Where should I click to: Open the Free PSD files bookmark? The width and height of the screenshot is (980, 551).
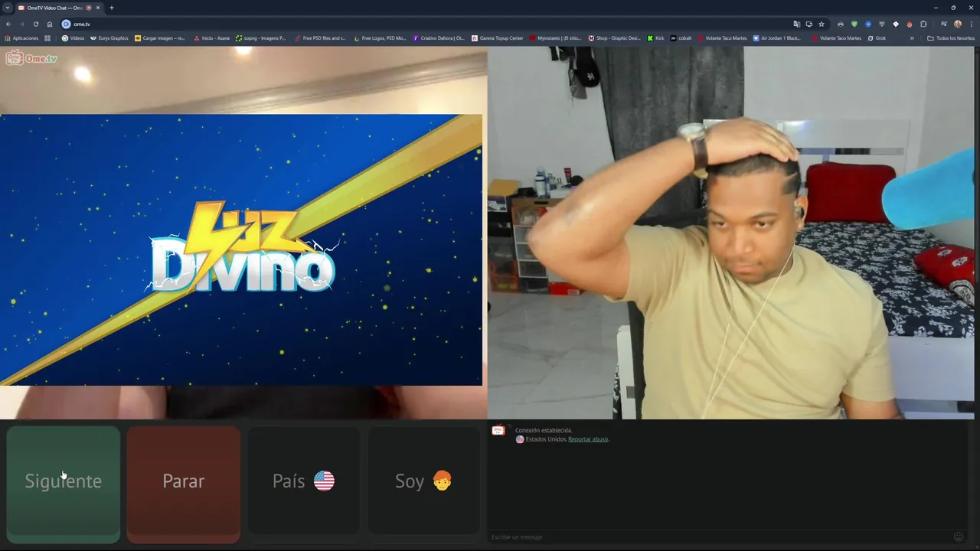click(x=320, y=38)
